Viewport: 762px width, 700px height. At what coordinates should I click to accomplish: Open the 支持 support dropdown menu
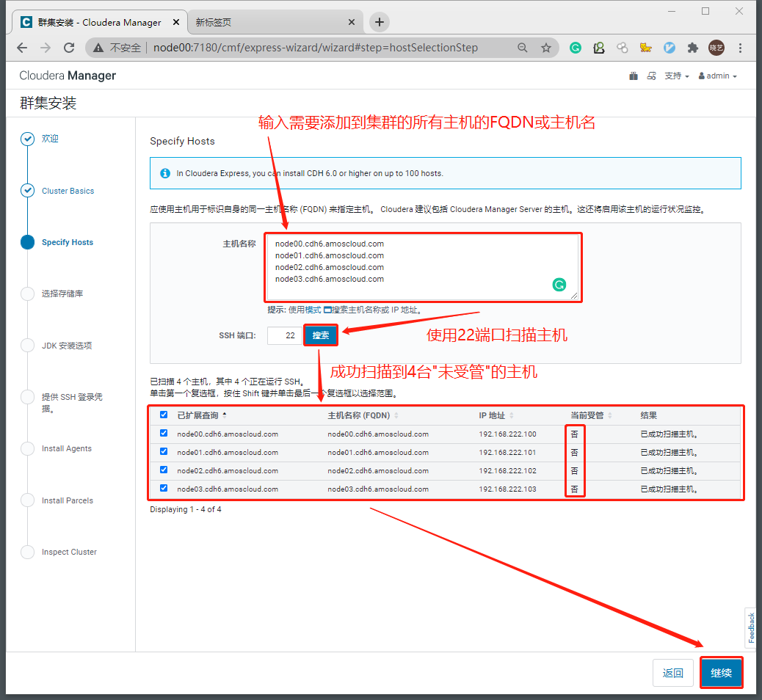676,76
